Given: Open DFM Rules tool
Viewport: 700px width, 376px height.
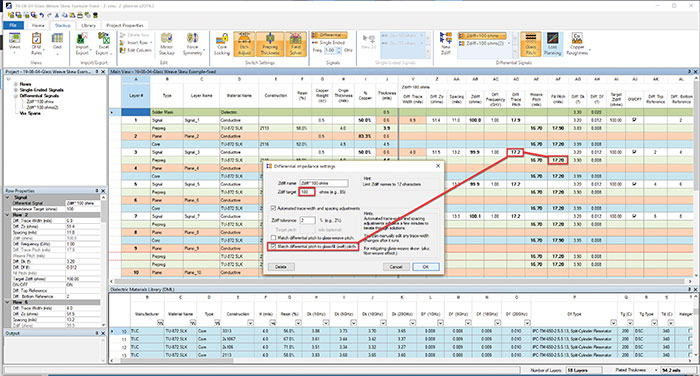Looking at the screenshot, I should 36,43.
